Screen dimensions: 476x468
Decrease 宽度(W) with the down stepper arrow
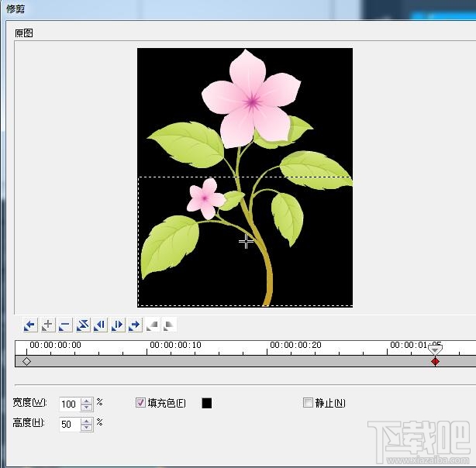click(87, 408)
